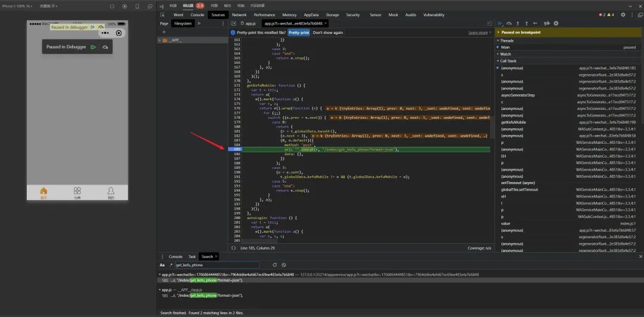Open hot reload dropdown
This screenshot has width=644, height=317.
pyautogui.click(x=48, y=6)
